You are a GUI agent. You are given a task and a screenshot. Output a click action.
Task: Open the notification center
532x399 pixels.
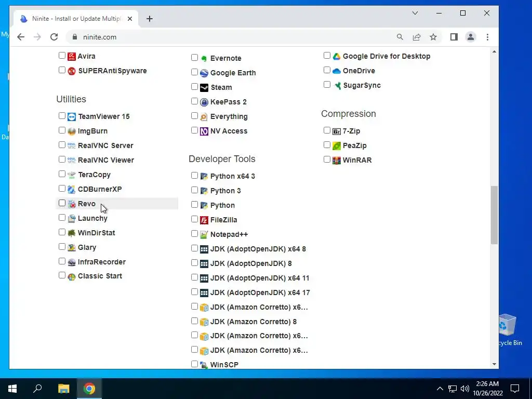[x=515, y=389]
